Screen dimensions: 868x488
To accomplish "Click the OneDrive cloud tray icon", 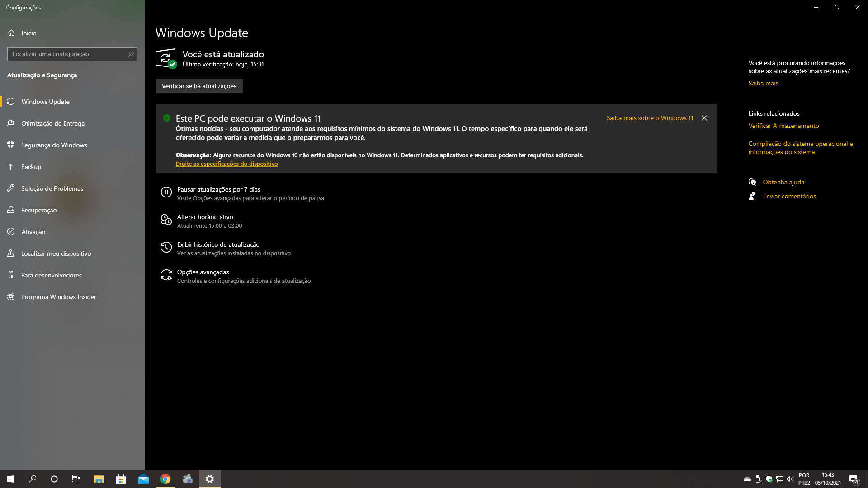I will (747, 479).
